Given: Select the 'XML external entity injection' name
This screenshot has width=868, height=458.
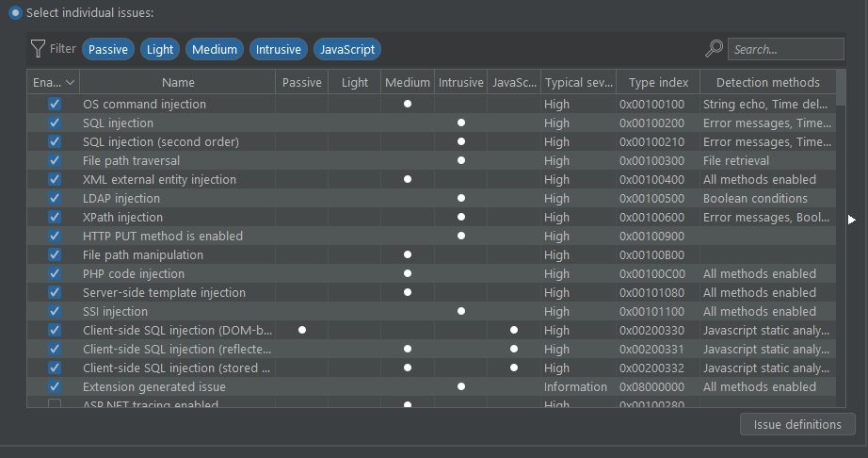Looking at the screenshot, I should tap(159, 179).
